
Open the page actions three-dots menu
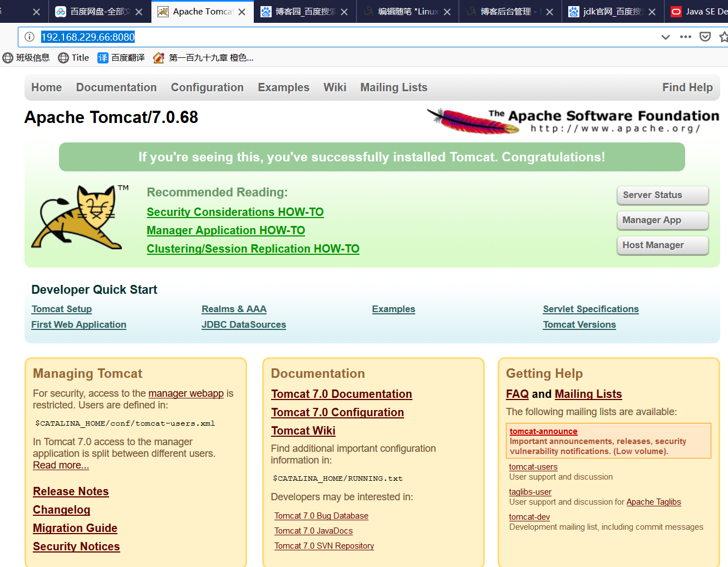click(x=686, y=37)
